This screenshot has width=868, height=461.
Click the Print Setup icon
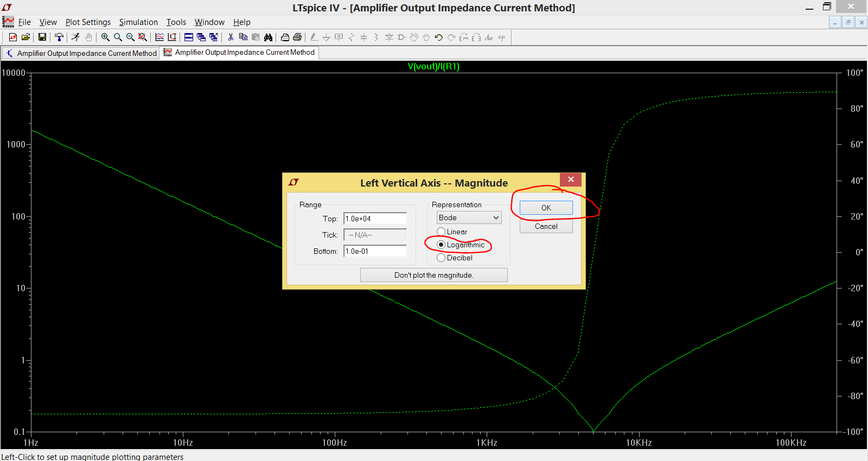[285, 37]
